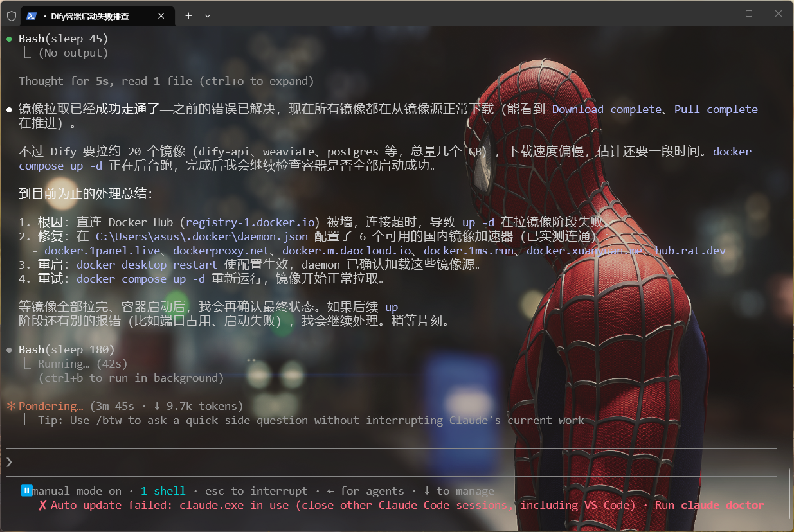
Task: Click the 'Thought for 5s, read 1 file' line
Action: 167,81
